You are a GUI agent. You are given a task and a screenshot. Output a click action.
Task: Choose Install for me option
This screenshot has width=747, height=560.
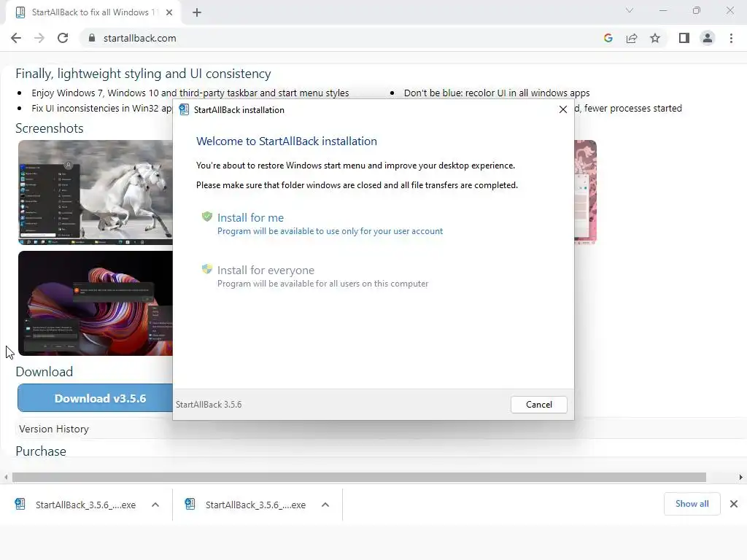pos(322,224)
